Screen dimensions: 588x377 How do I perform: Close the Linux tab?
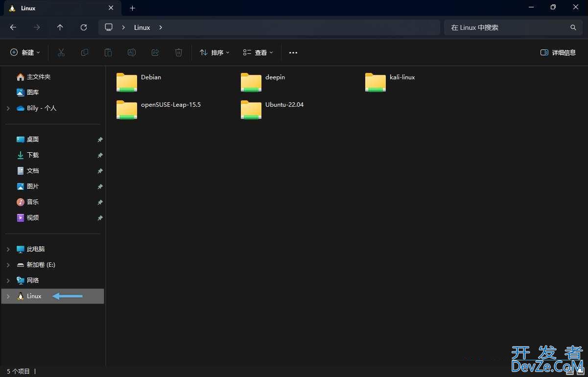coord(111,8)
